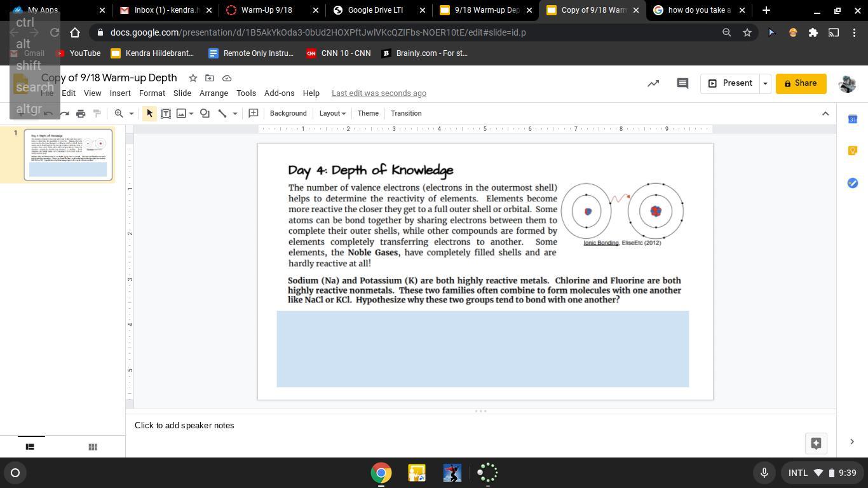Click the print icon in toolbar
Screen dimensions: 868x488
click(x=81, y=114)
